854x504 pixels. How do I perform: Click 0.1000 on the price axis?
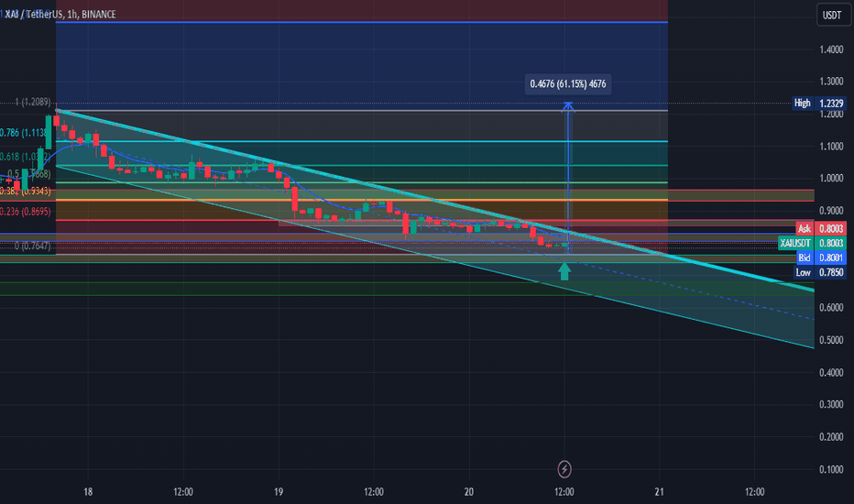(x=831, y=469)
